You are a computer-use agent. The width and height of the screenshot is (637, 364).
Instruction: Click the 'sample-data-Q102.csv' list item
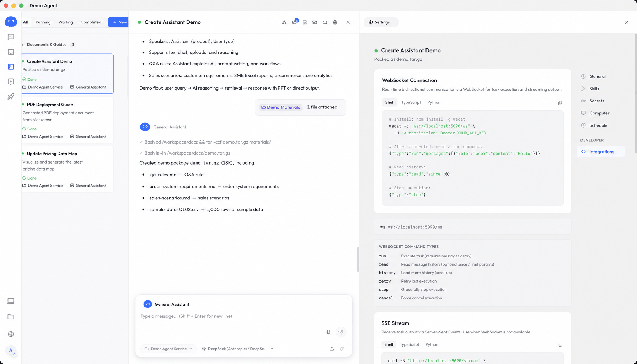[x=206, y=210]
